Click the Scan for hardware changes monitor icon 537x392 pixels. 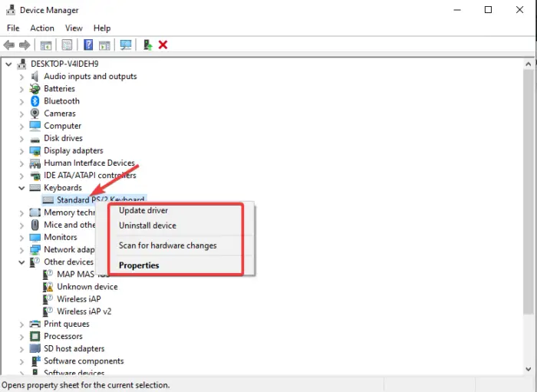click(x=126, y=44)
